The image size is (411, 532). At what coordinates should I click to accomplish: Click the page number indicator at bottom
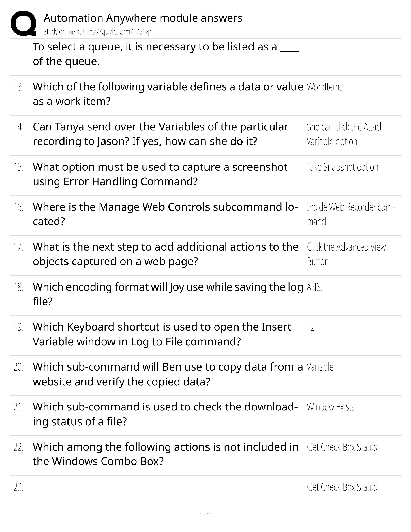205,515
